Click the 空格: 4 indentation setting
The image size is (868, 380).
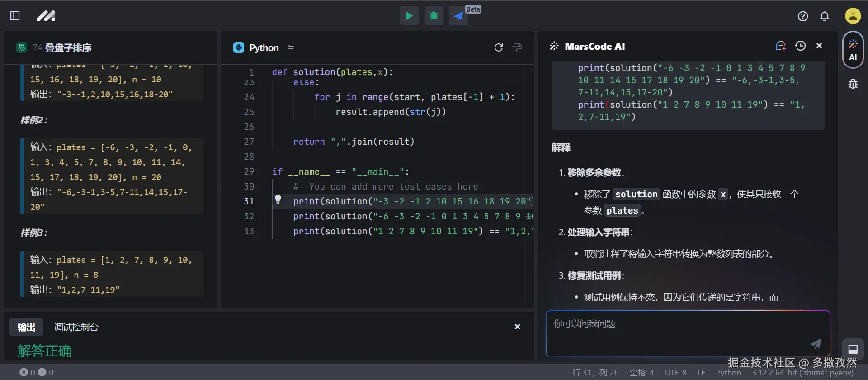(642, 373)
